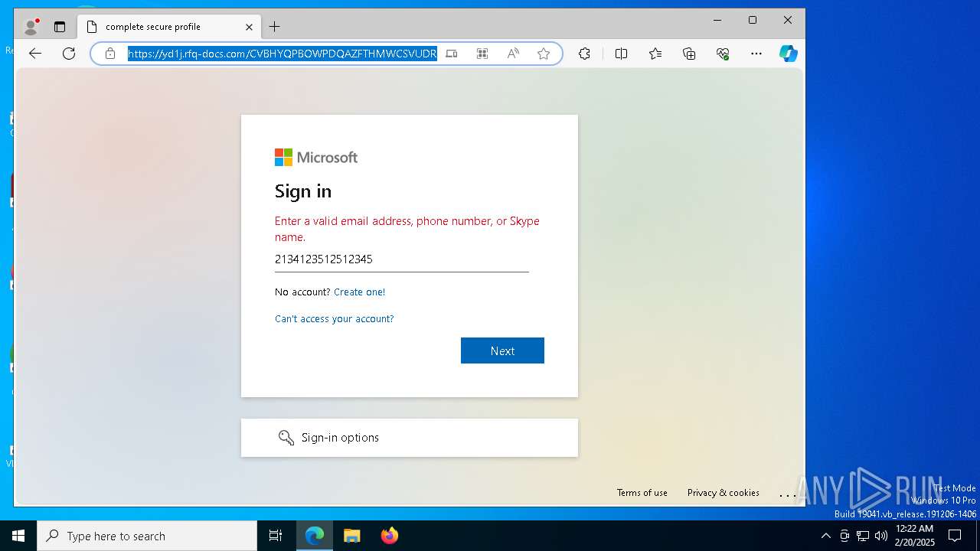Open Settings and more menu
Viewport: 980px width, 551px height.
click(x=756, y=54)
